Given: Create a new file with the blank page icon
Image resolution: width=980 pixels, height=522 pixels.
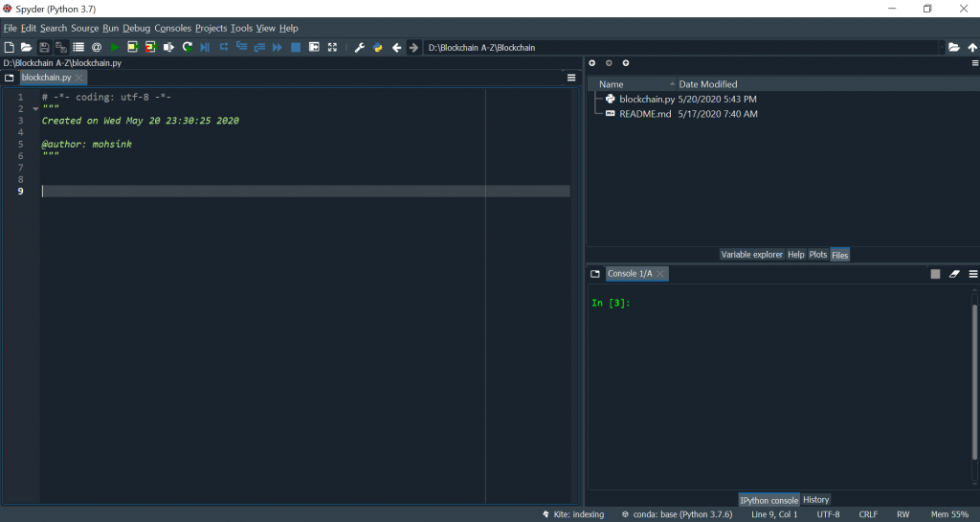Looking at the screenshot, I should click(x=10, y=47).
